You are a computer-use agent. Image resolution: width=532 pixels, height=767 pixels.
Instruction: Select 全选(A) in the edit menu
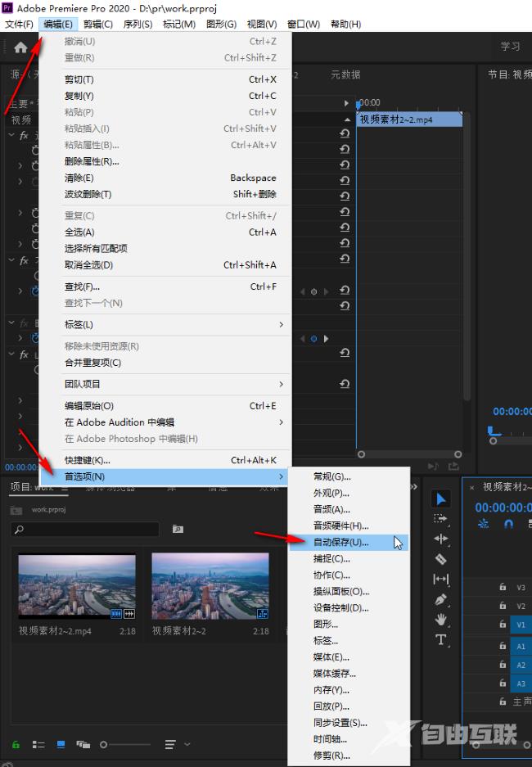pyautogui.click(x=165, y=232)
